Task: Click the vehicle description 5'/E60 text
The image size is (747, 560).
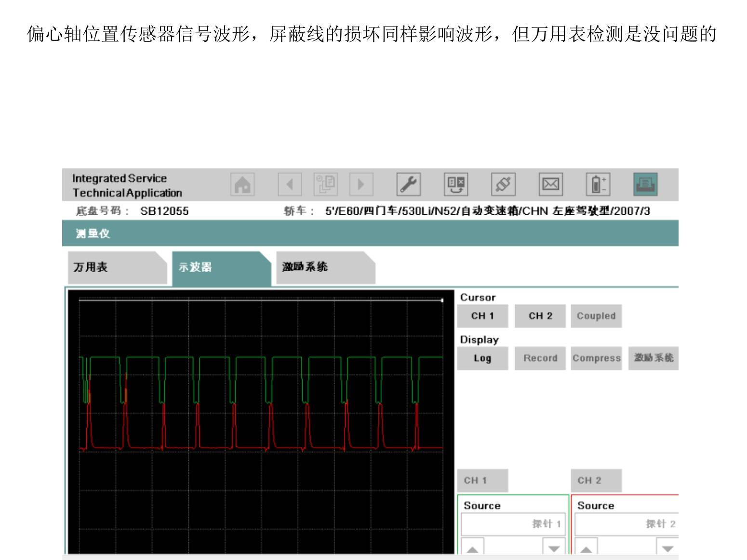Action: (x=487, y=211)
